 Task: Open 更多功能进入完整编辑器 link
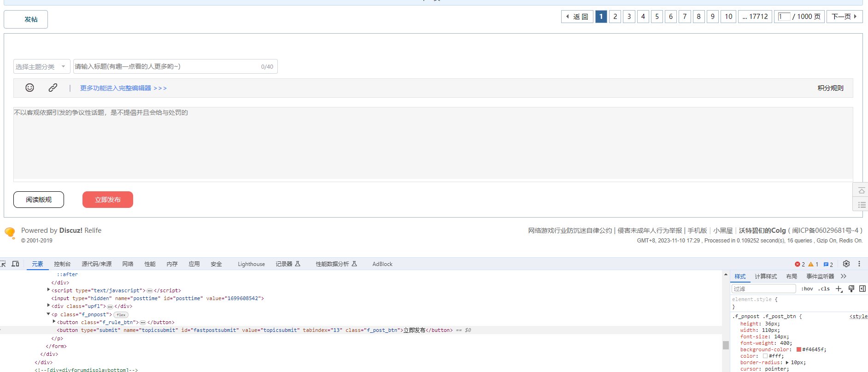(x=123, y=88)
